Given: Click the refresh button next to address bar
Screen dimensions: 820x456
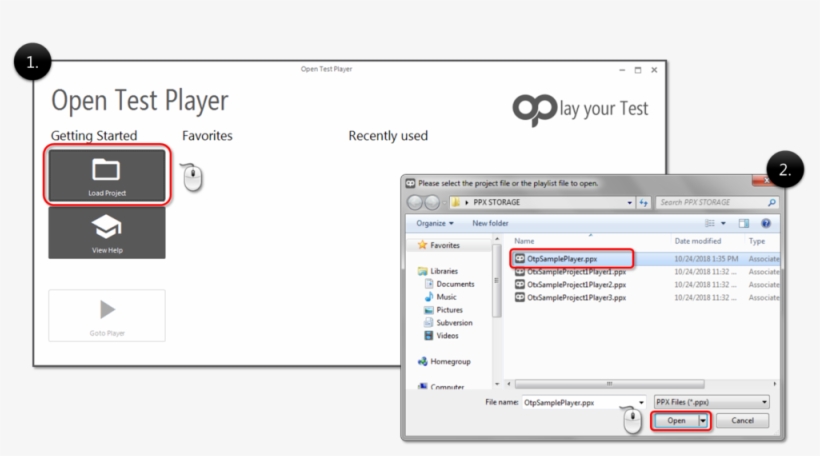Looking at the screenshot, I should [643, 202].
